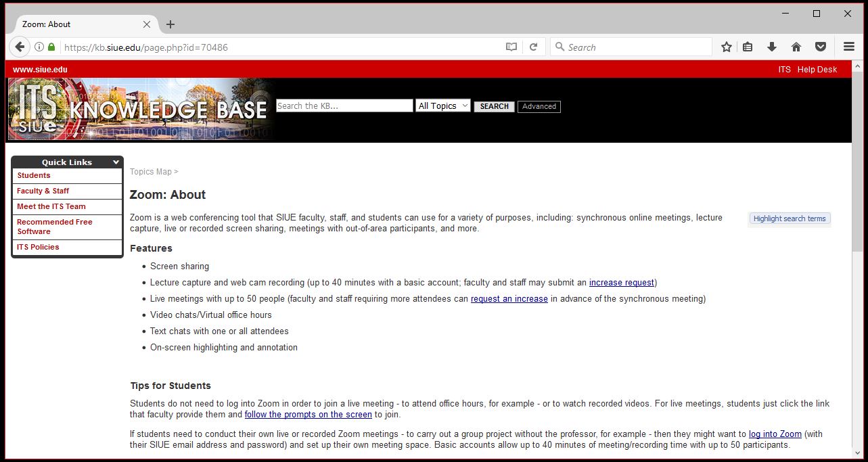Viewport: 868px width, 462px height.
Task: Click the browser back arrow button
Action: [x=20, y=47]
